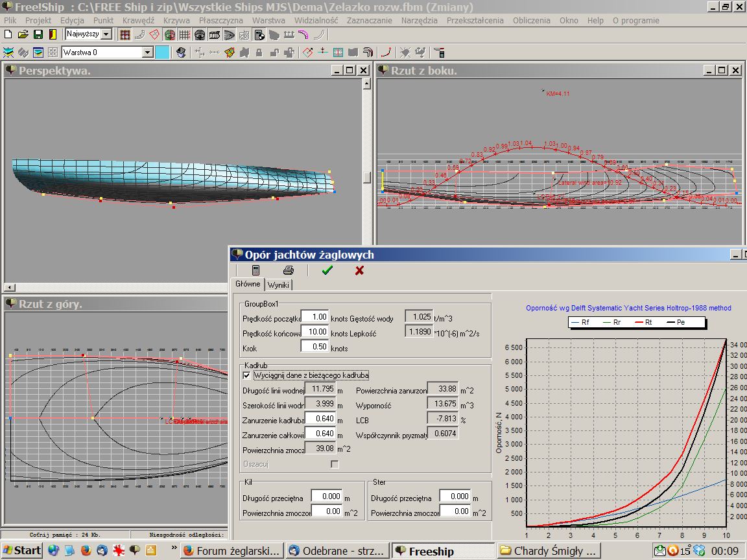Open the Najwyższy precision dropdown
747x560 pixels.
(106, 34)
